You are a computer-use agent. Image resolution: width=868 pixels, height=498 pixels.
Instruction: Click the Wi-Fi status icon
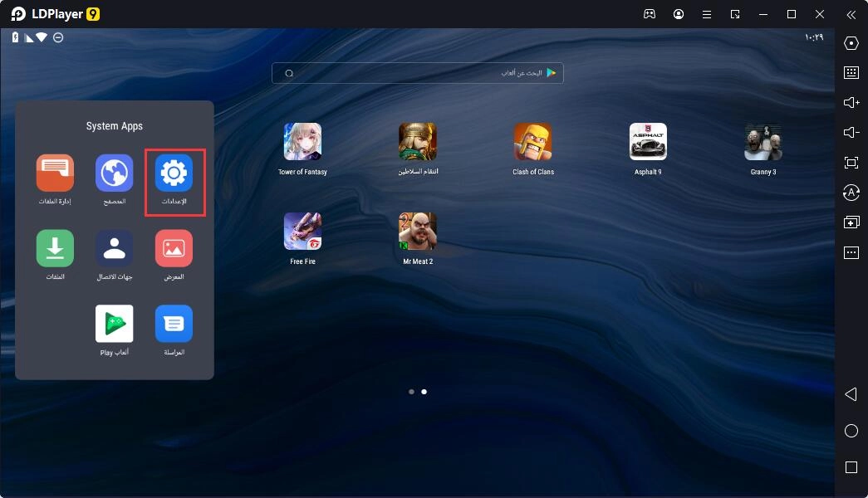[x=42, y=37]
